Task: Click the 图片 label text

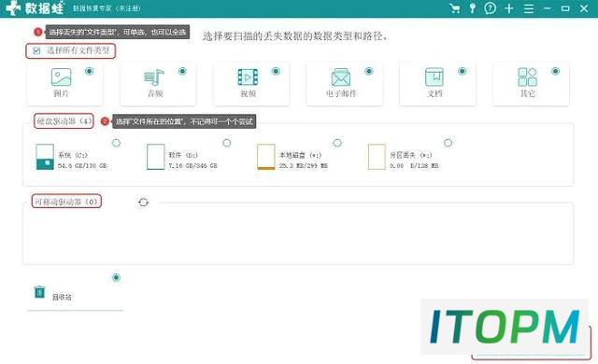Action: [x=61, y=93]
